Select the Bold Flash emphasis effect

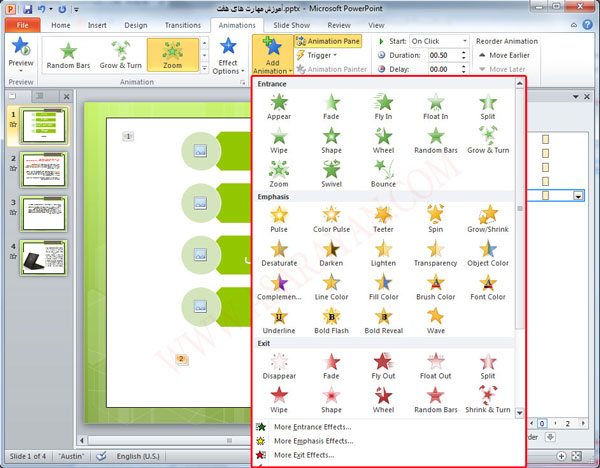(x=331, y=321)
